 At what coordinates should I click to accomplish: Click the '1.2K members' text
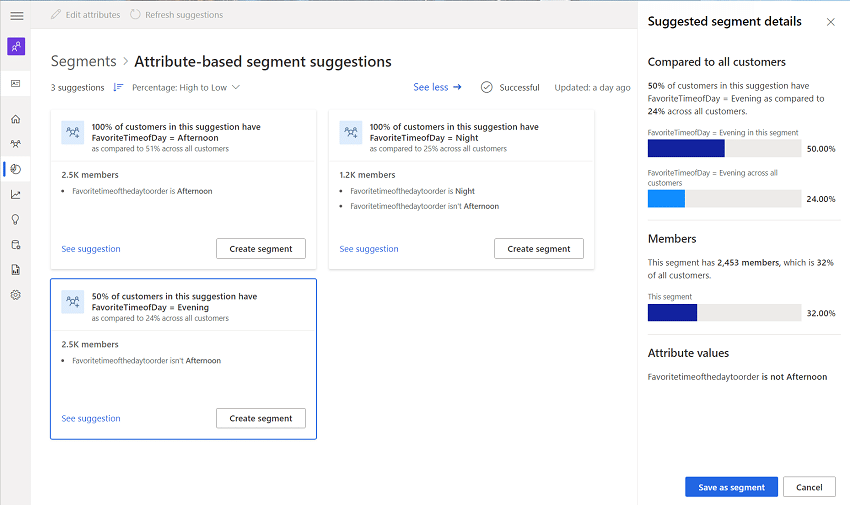tap(368, 175)
